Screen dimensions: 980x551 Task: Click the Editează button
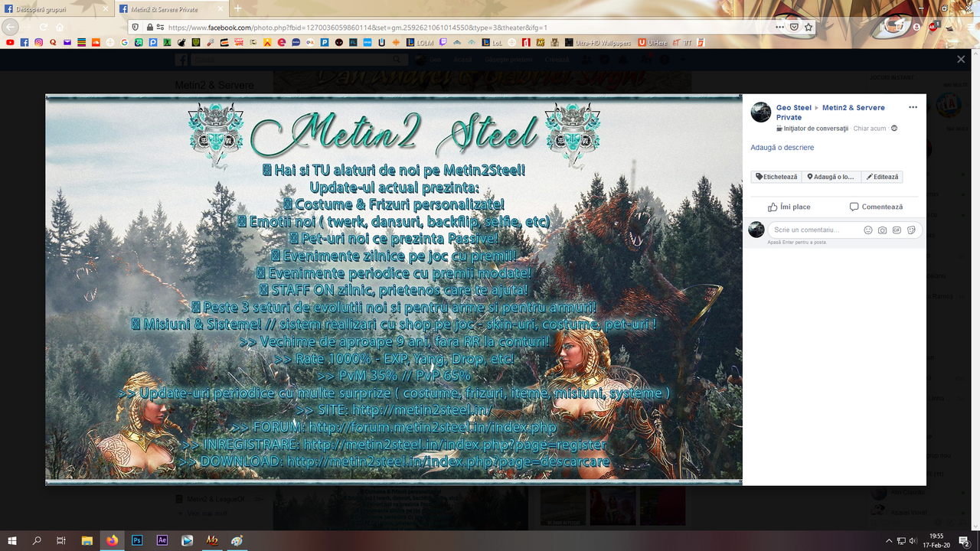coord(882,177)
